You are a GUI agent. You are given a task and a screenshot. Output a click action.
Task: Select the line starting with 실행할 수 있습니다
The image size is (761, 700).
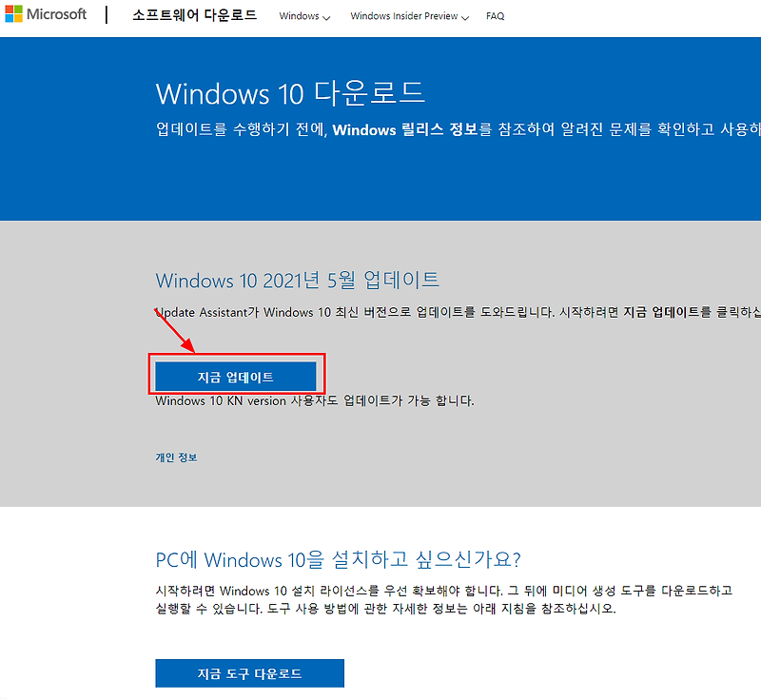[386, 609]
